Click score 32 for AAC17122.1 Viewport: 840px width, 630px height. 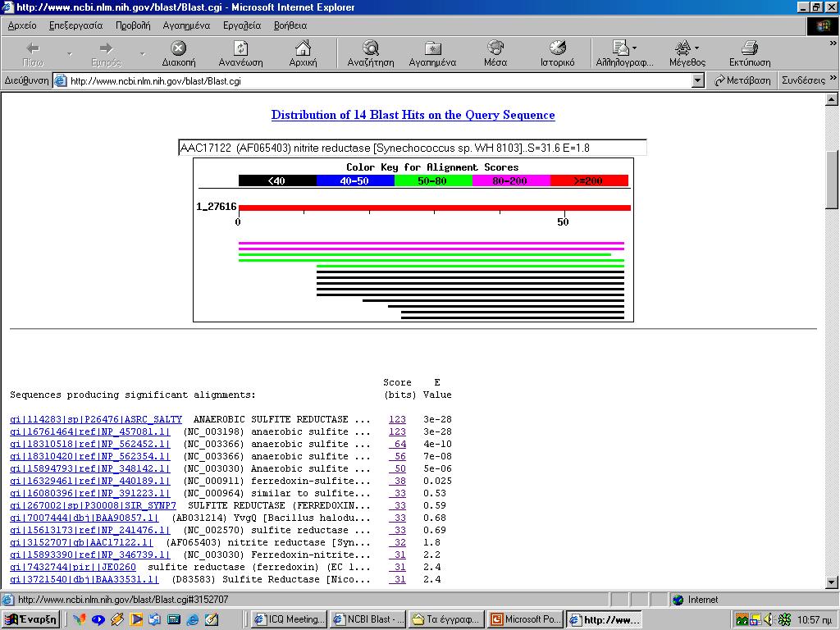(398, 543)
